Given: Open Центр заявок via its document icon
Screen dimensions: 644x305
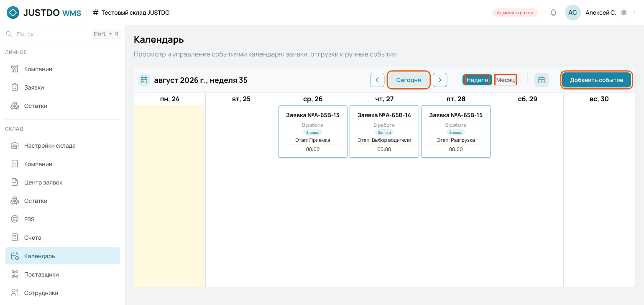Looking at the screenshot, I should click(15, 182).
